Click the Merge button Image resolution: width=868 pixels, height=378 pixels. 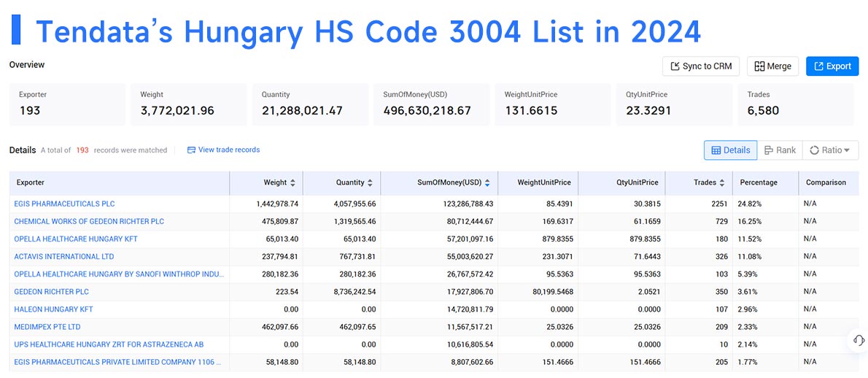(772, 66)
